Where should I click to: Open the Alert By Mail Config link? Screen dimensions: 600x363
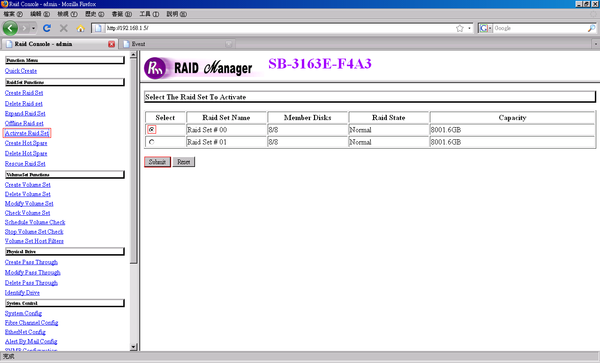click(31, 341)
